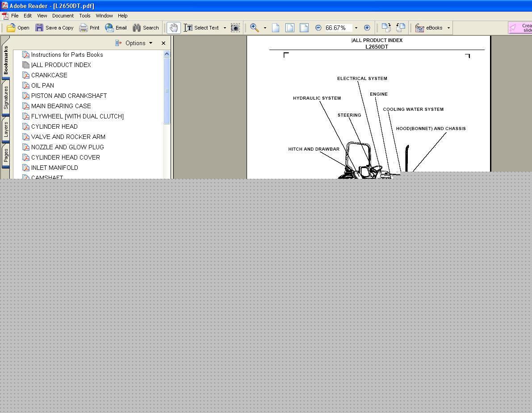Click the Print icon in toolbar

coord(89,28)
